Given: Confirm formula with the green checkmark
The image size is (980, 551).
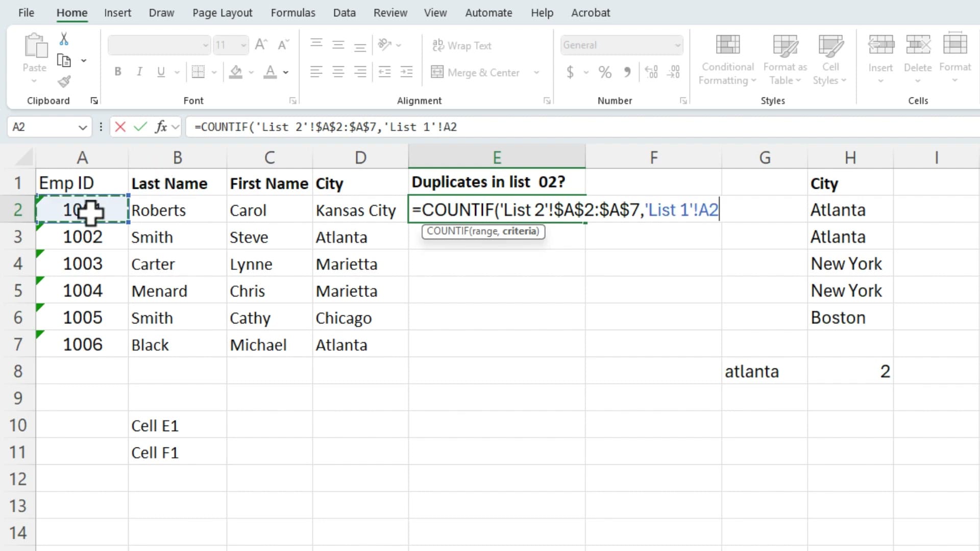Looking at the screenshot, I should tap(139, 127).
